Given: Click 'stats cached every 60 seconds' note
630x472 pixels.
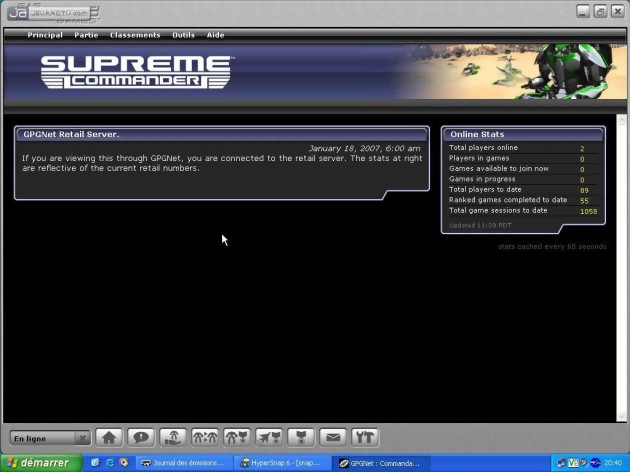Looking at the screenshot, I should [552, 246].
